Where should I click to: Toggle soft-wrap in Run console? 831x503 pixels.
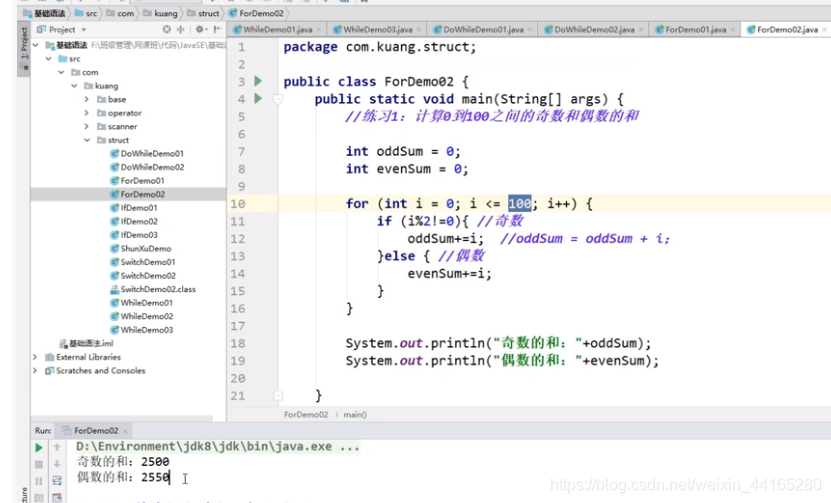pos(57,481)
